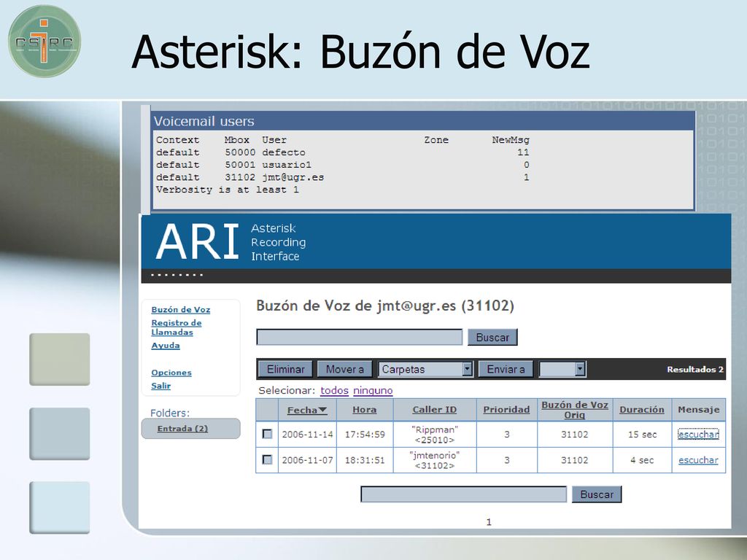Click the 15 sec duration cell

click(x=642, y=435)
